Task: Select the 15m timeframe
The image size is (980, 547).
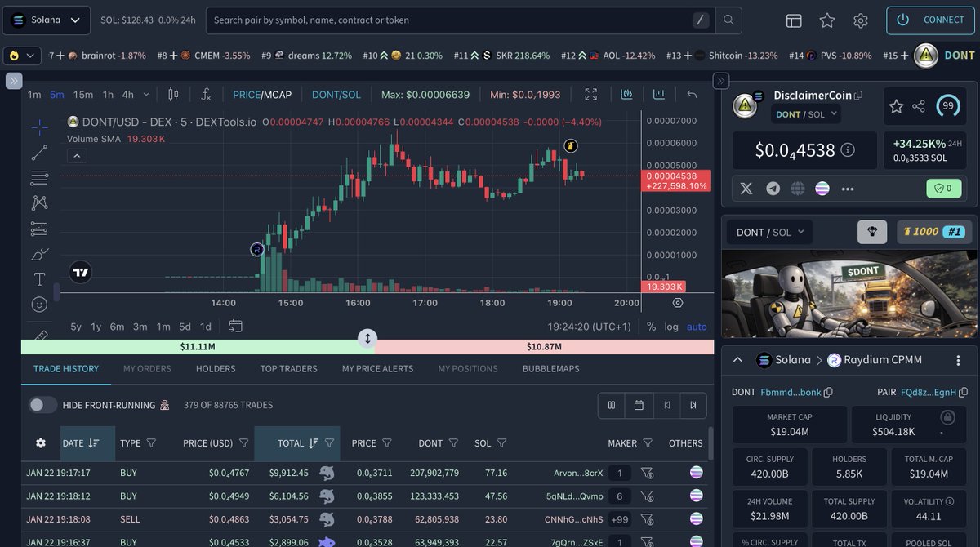Action: click(83, 95)
